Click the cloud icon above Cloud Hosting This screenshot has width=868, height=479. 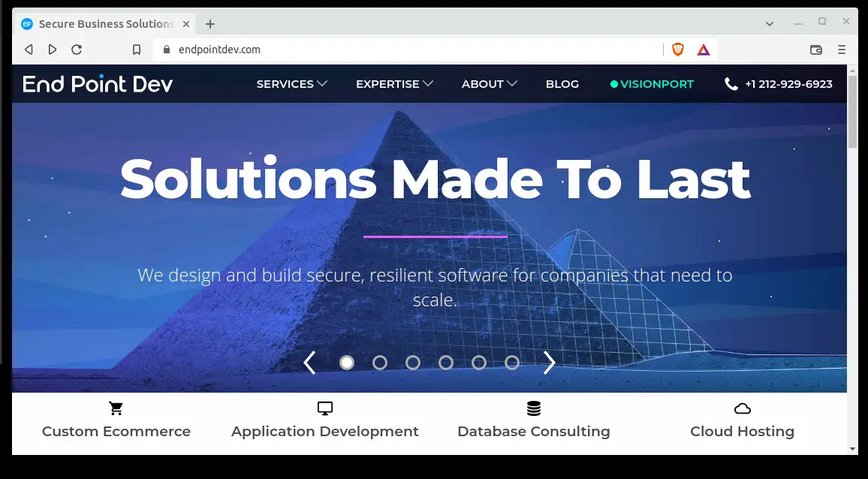743,408
